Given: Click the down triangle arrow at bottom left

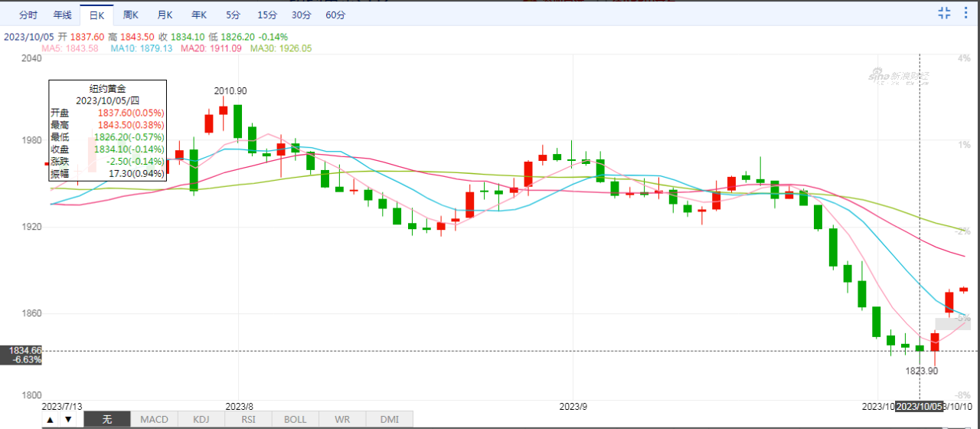Looking at the screenshot, I should [68, 419].
